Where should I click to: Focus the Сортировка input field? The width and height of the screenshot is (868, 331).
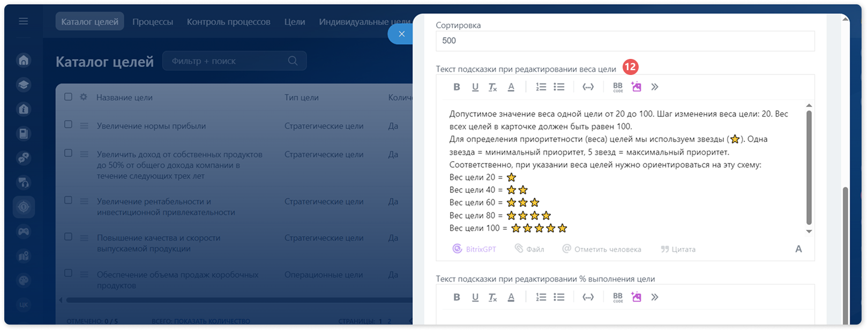pyautogui.click(x=625, y=41)
